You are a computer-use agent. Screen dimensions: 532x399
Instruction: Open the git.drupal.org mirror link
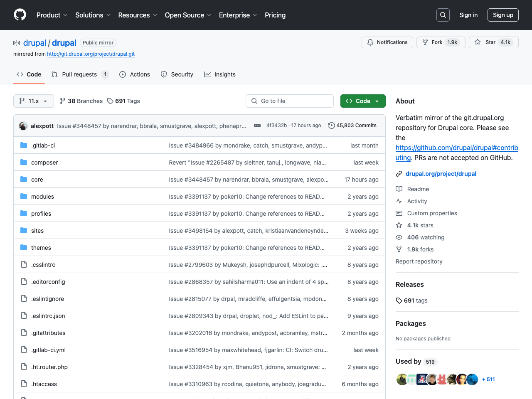(x=91, y=54)
